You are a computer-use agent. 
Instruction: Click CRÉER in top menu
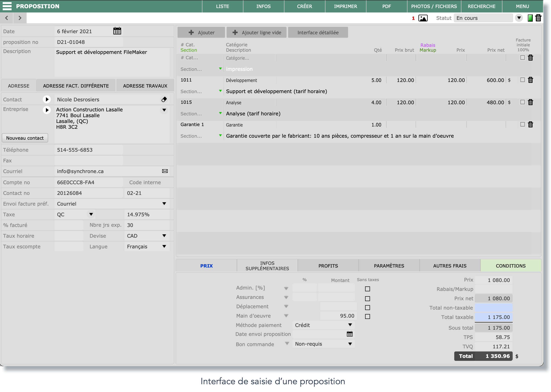pyautogui.click(x=304, y=6)
